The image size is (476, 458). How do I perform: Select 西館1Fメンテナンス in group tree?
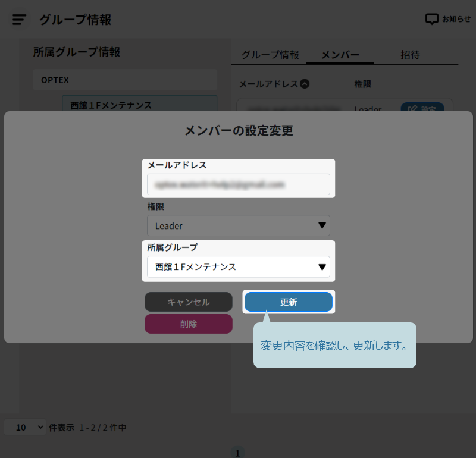(139, 103)
